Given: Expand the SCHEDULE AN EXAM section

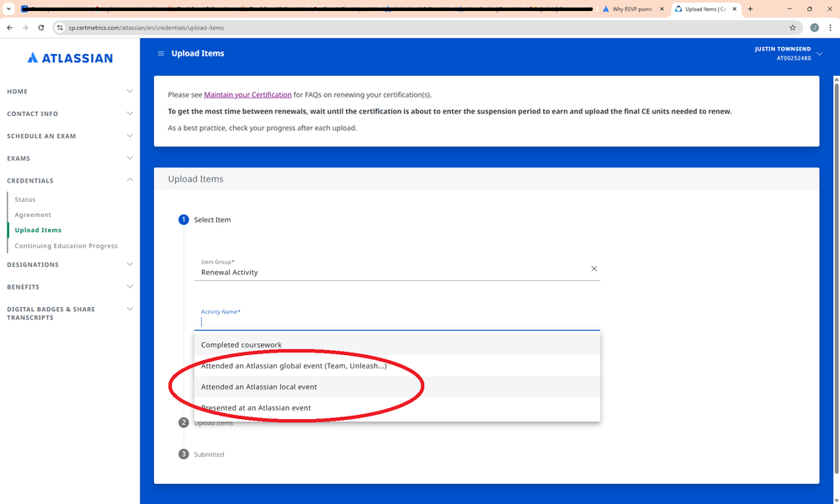Looking at the screenshot, I should pos(70,136).
